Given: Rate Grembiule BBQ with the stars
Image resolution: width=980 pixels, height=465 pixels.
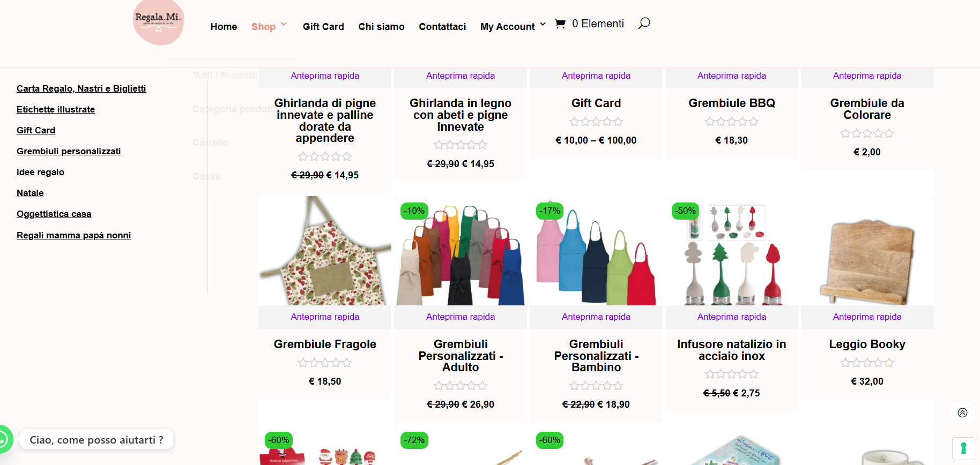Looking at the screenshot, I should tap(731, 122).
